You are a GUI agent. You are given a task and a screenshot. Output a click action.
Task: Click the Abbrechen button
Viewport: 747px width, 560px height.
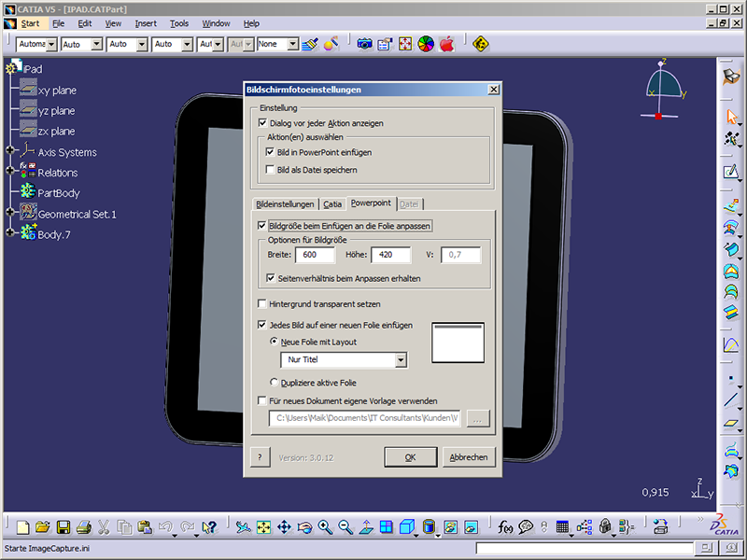pos(469,457)
